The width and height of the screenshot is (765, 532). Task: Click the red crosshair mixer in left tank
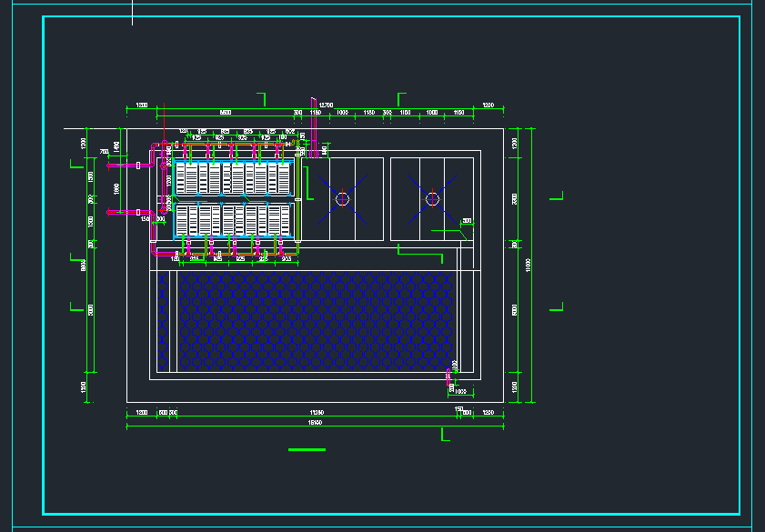point(343,199)
